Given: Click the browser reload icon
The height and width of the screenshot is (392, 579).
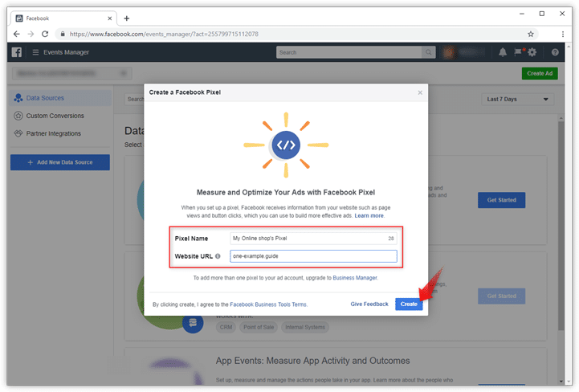Looking at the screenshot, I should 44,34.
